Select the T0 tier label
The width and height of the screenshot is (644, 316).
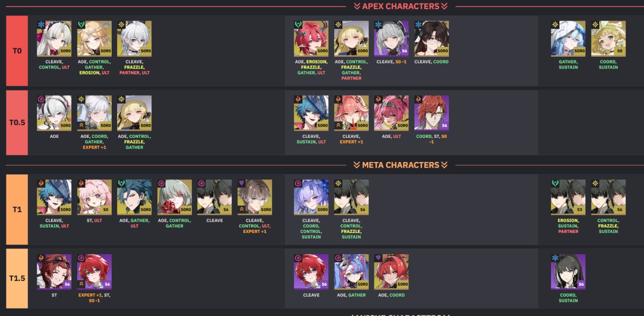[17, 51]
